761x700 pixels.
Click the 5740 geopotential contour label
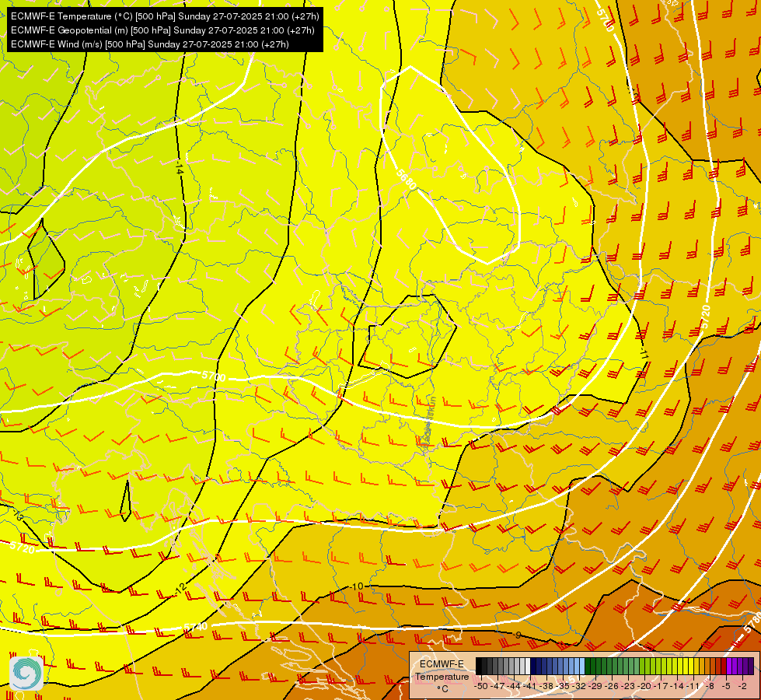(x=196, y=627)
